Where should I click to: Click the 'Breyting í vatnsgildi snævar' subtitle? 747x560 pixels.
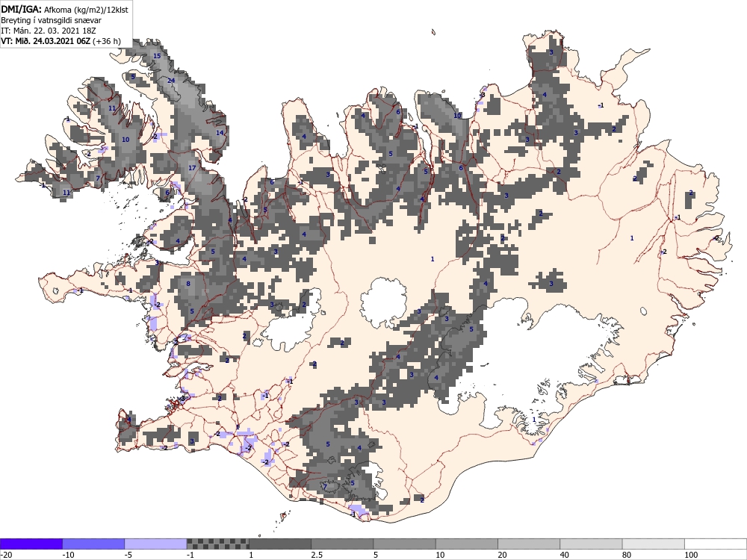point(51,20)
